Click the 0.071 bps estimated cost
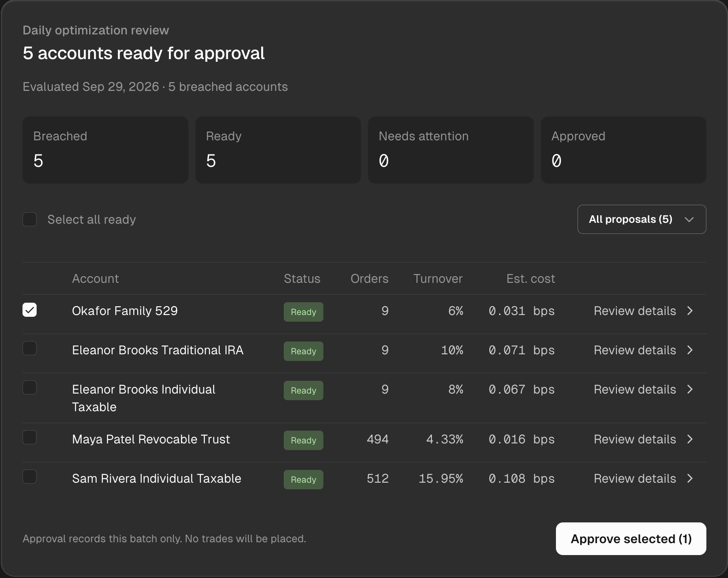728x578 pixels. [x=522, y=350]
